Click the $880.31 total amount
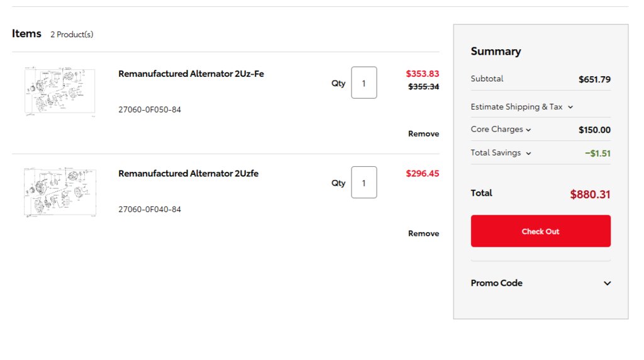644x360 pixels. 590,194
